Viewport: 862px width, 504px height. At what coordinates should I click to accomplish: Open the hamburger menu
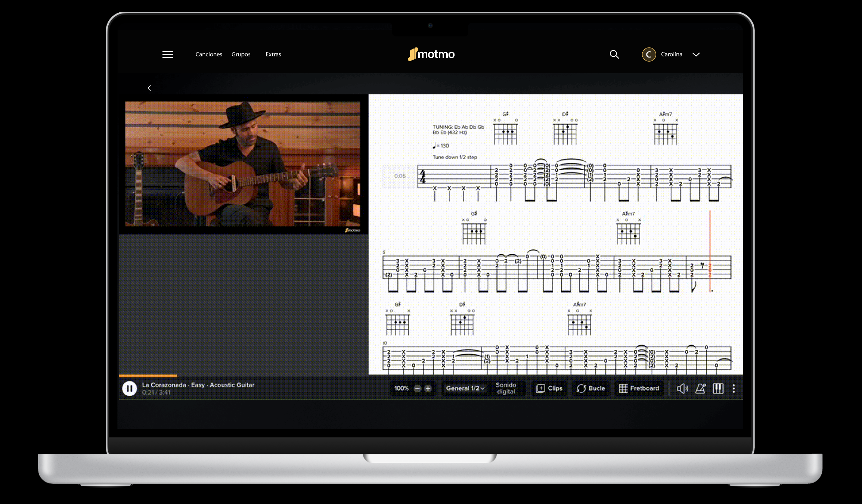coord(168,55)
